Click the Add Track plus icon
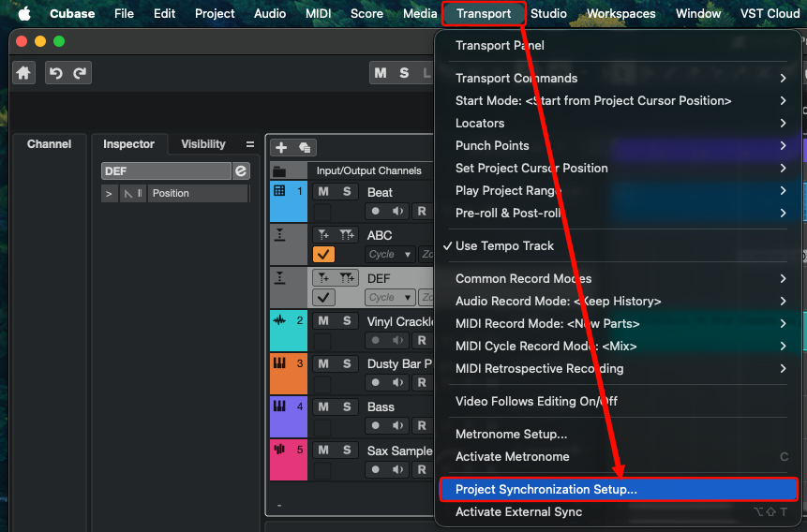Image resolution: width=807 pixels, height=532 pixels. point(281,148)
